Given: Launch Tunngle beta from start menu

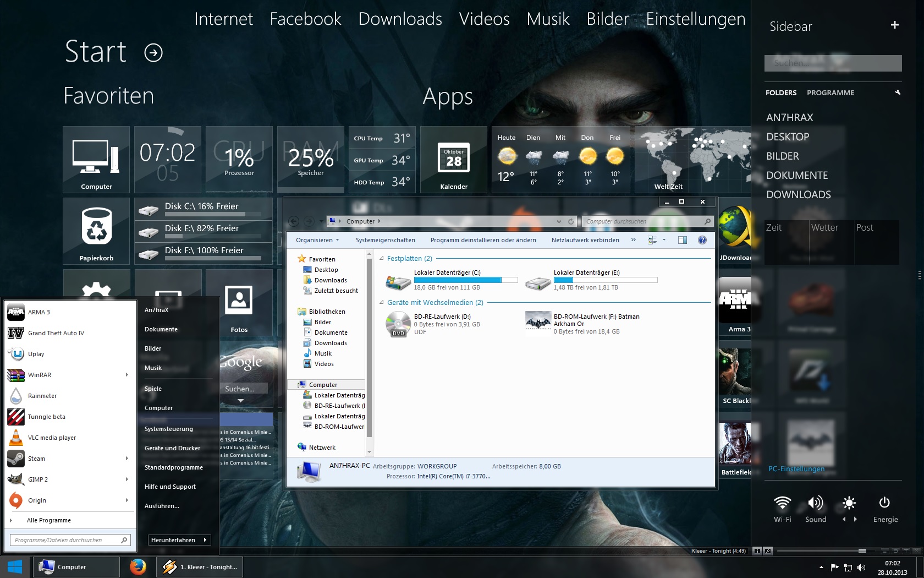Looking at the screenshot, I should click(x=70, y=417).
